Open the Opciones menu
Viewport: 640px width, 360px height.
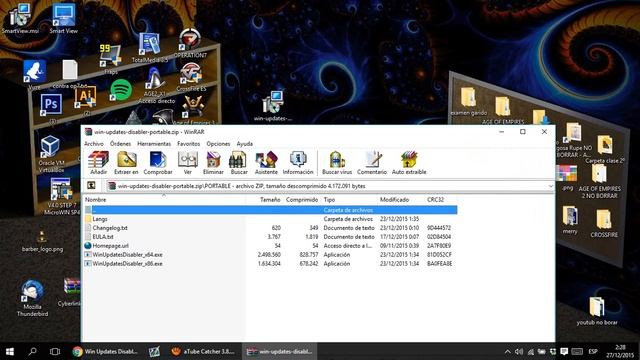218,144
